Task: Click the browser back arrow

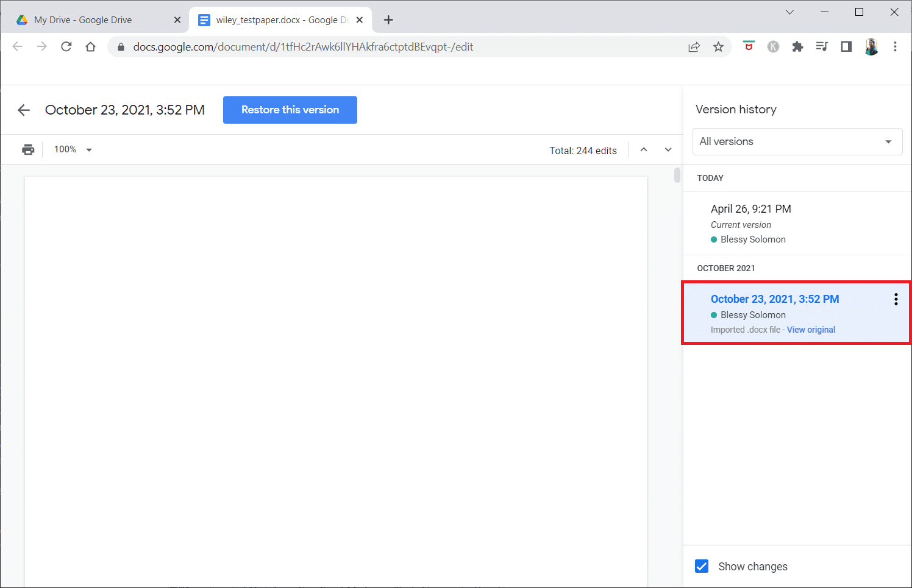Action: (18, 47)
